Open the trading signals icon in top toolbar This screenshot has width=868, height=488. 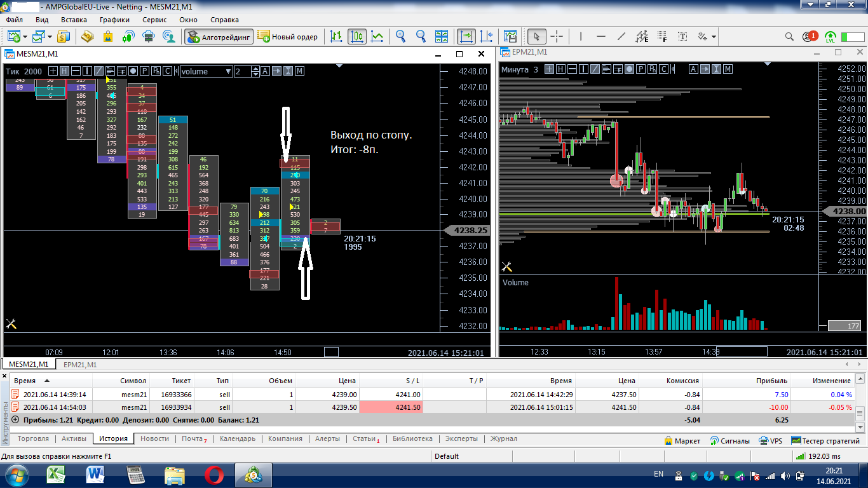pos(128,36)
